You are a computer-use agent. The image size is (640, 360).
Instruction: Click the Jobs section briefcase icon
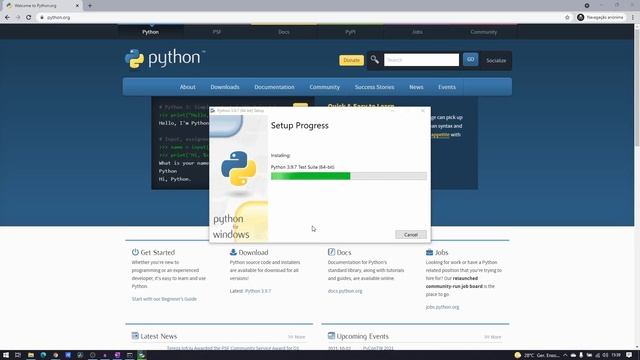point(429,252)
